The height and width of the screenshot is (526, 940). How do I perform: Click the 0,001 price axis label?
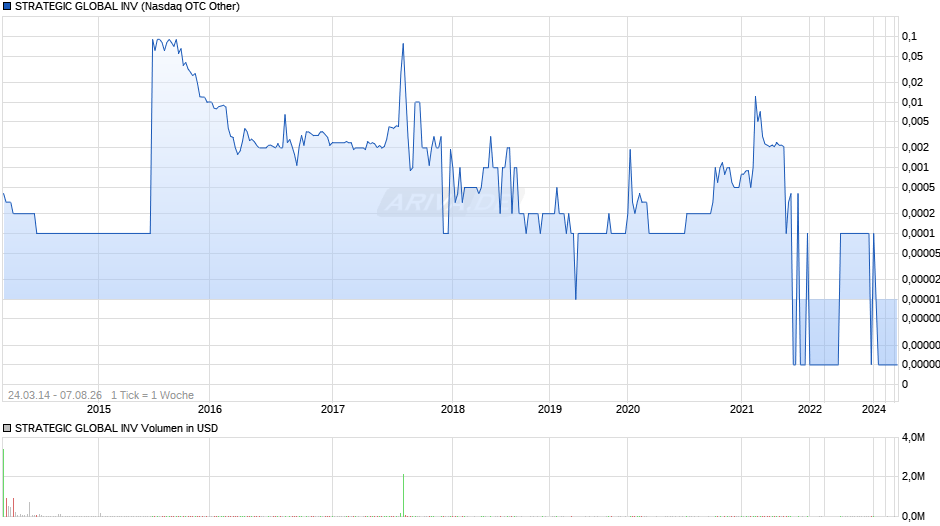tap(915, 167)
